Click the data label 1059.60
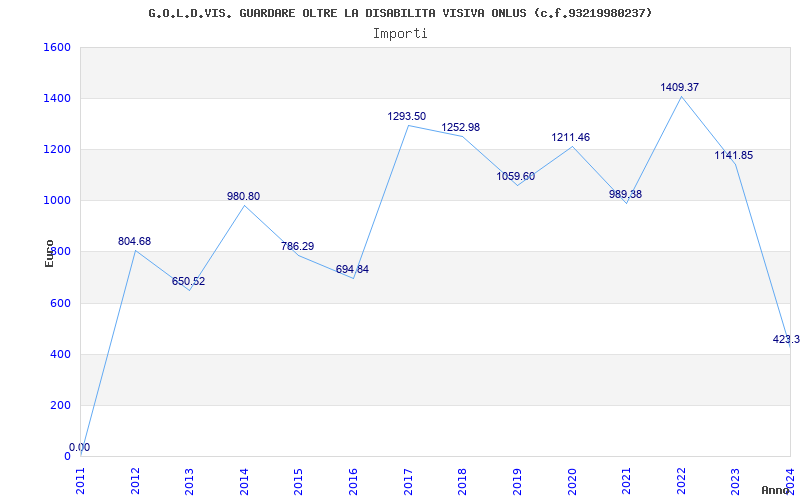The image size is (800, 500). point(516,177)
